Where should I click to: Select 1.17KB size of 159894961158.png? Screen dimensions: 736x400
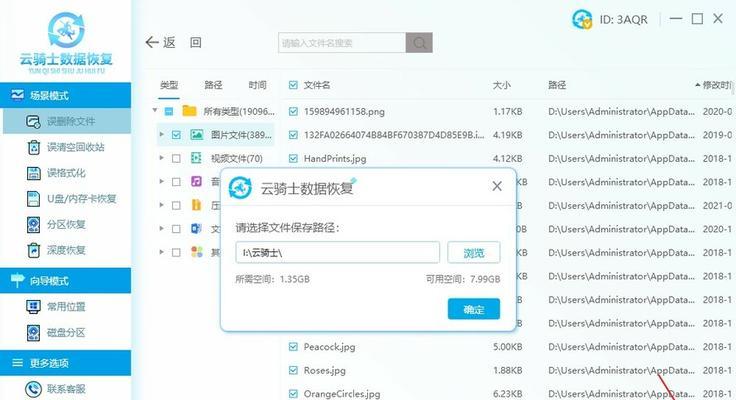[x=507, y=112]
